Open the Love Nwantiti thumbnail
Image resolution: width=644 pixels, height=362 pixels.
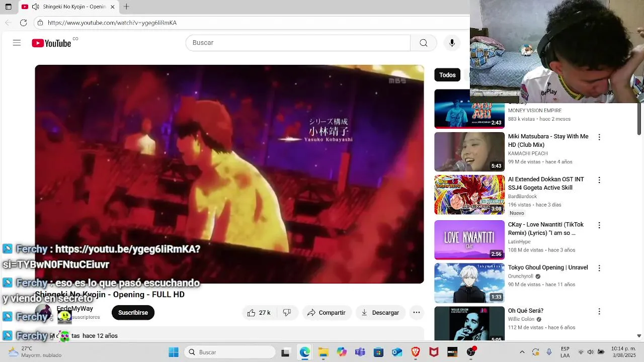(x=469, y=240)
